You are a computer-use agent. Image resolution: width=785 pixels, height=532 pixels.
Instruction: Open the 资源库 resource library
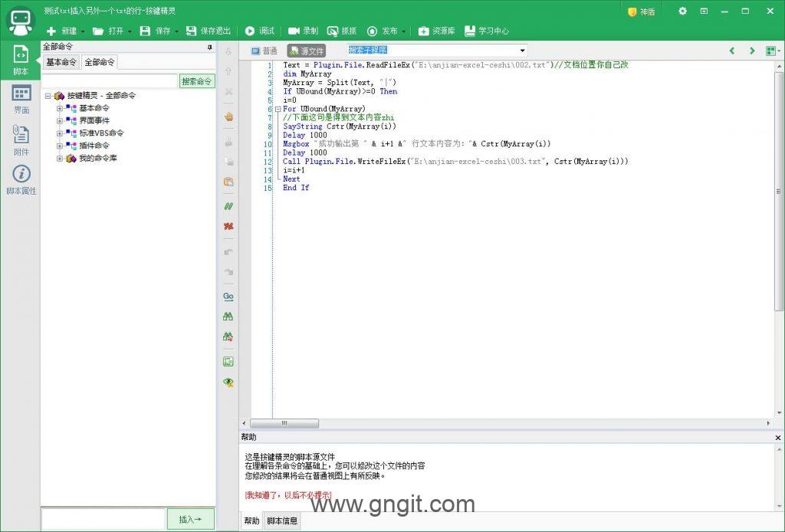[x=435, y=31]
